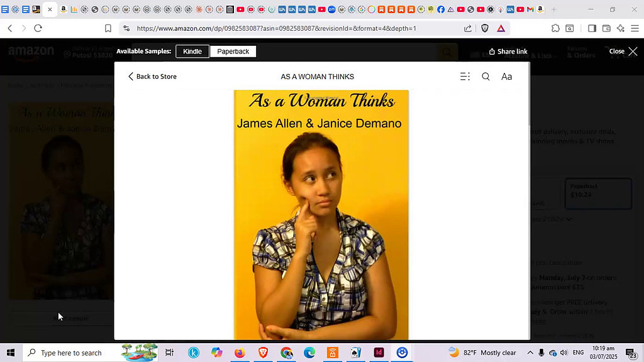Click the Share link button
The width and height of the screenshot is (644, 362).
pos(508,52)
